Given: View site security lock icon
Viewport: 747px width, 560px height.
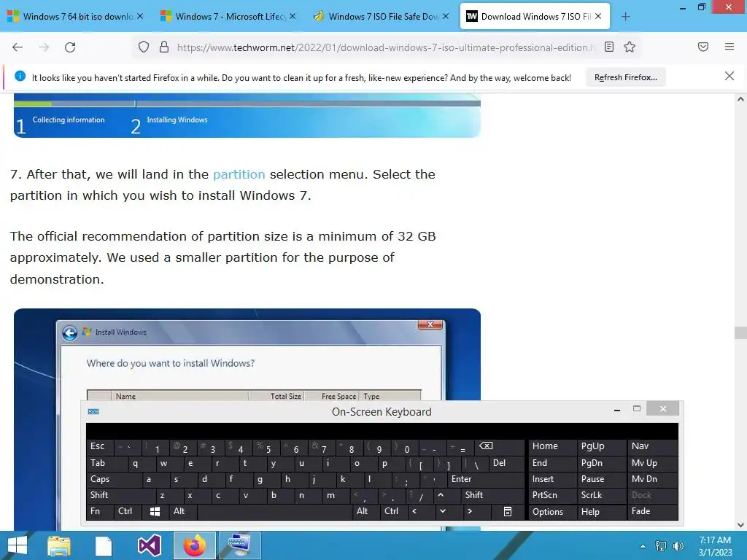Looking at the screenshot, I should (x=164, y=47).
